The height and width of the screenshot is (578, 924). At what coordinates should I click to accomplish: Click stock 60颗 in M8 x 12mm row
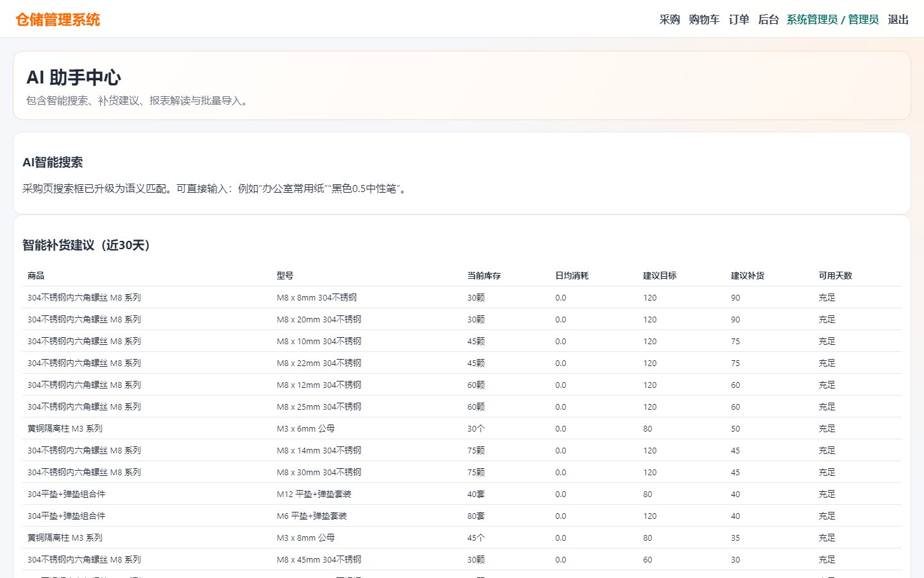(x=476, y=385)
